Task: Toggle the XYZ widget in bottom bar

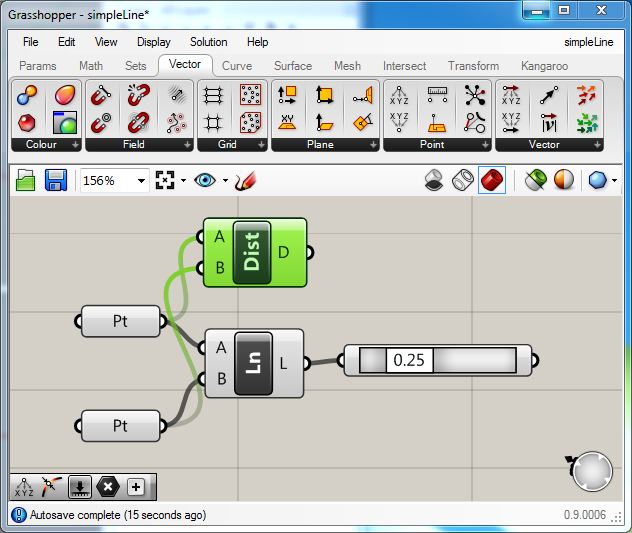Action: [24, 487]
